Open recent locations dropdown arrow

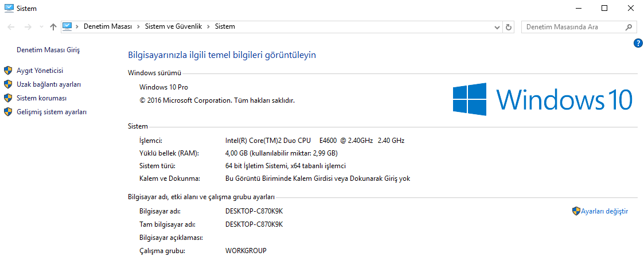point(41,27)
